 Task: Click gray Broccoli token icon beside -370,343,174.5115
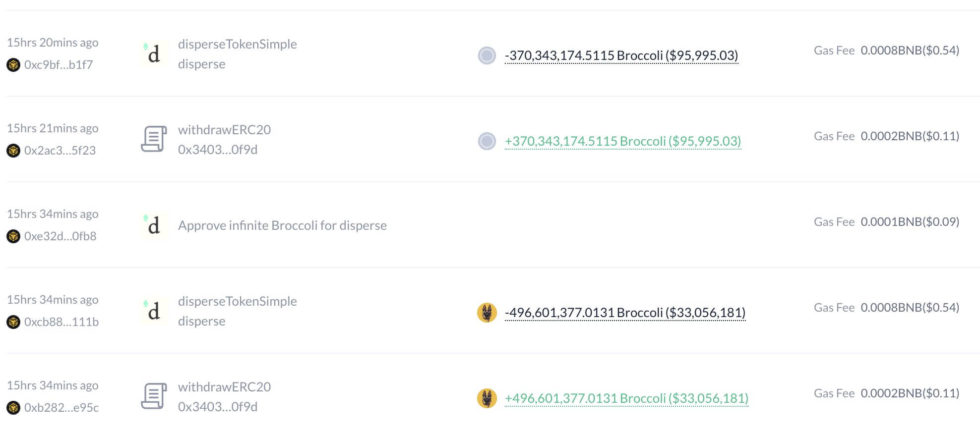[487, 55]
